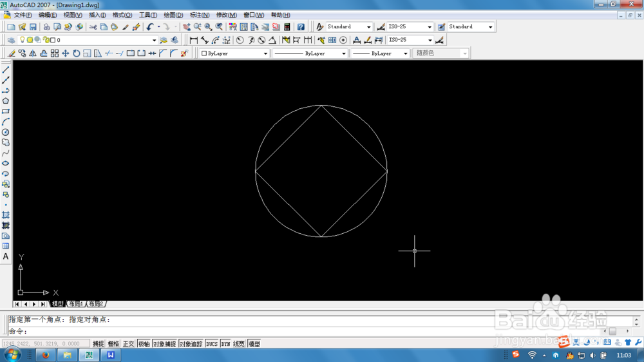644x362 pixels.
Task: Select the Arc draw tool
Action: click(5, 122)
